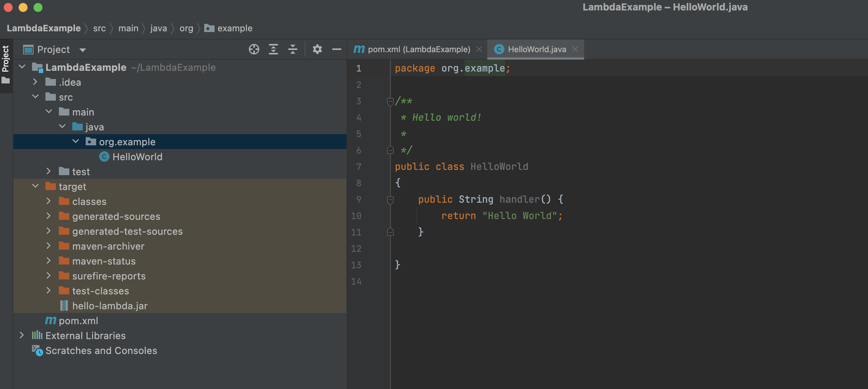Click fold end marker at line 11
The image size is (868, 389).
pyautogui.click(x=390, y=232)
